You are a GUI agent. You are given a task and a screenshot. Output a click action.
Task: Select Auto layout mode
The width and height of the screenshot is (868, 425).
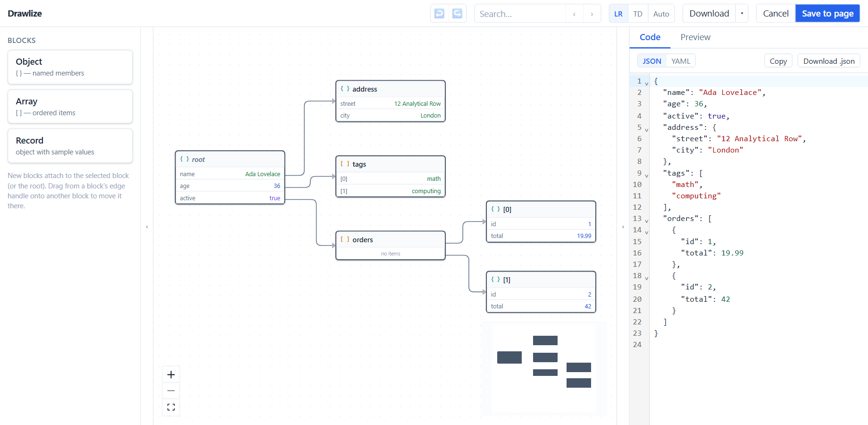click(x=661, y=14)
